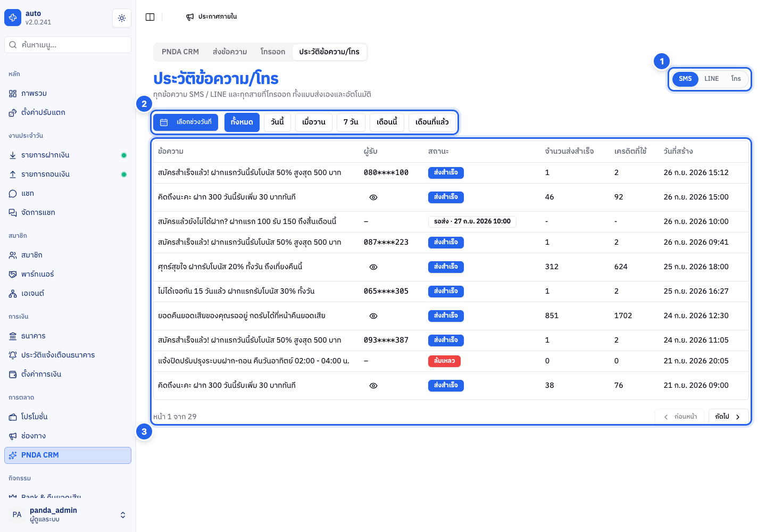Collapse the sidebar panel icon
The height and width of the screenshot is (532, 766).
coord(150,17)
